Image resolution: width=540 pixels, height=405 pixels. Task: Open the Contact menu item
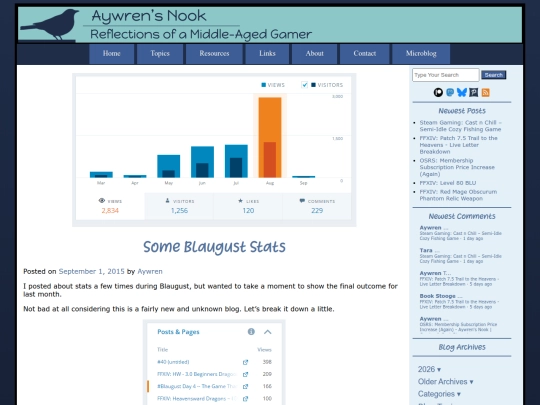click(365, 54)
